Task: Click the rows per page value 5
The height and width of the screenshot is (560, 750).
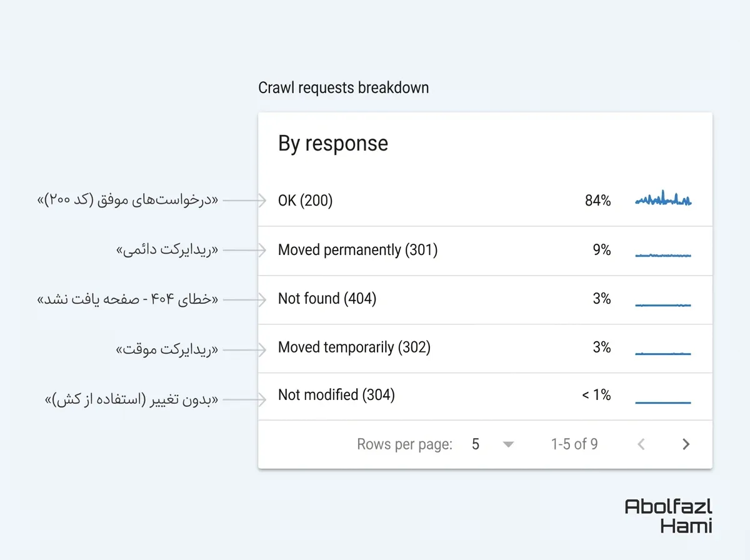Action: coord(476,444)
